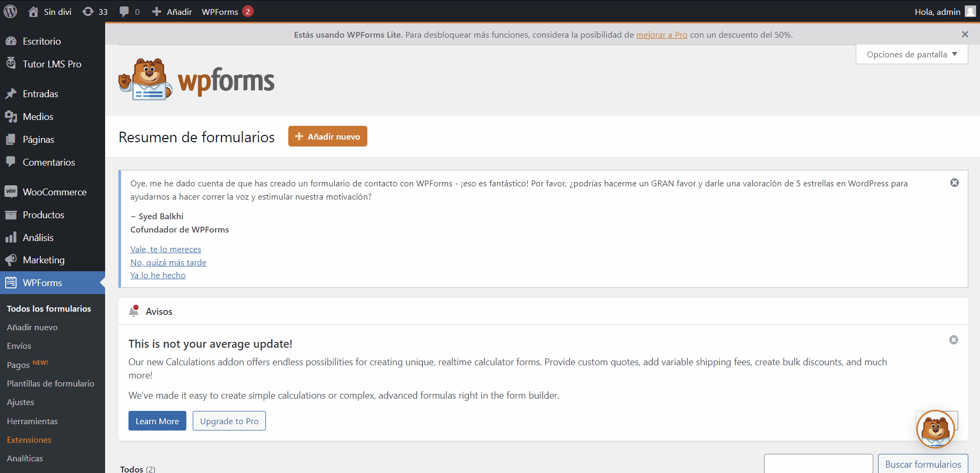
Task: Dismiss the 5-star rating request notice
Action: point(954,183)
